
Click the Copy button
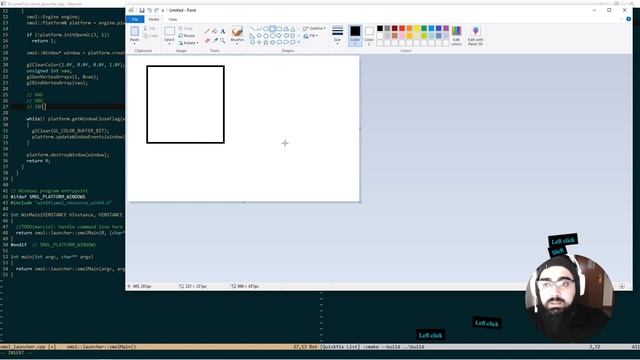151,36
